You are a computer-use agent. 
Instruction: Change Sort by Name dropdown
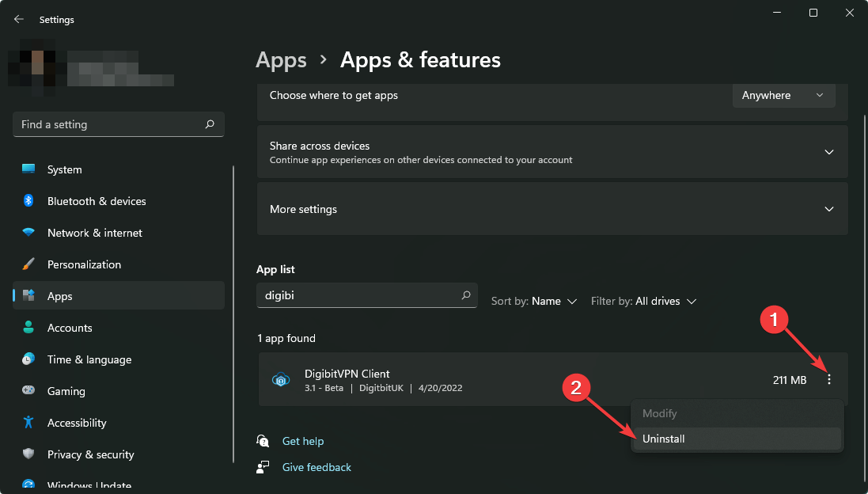(x=534, y=301)
